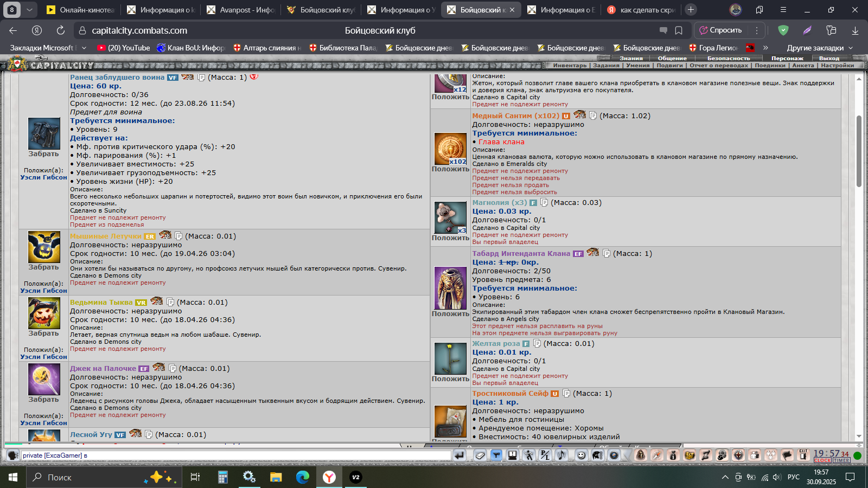Click the P/L icon in chat toolbar

click(545, 455)
